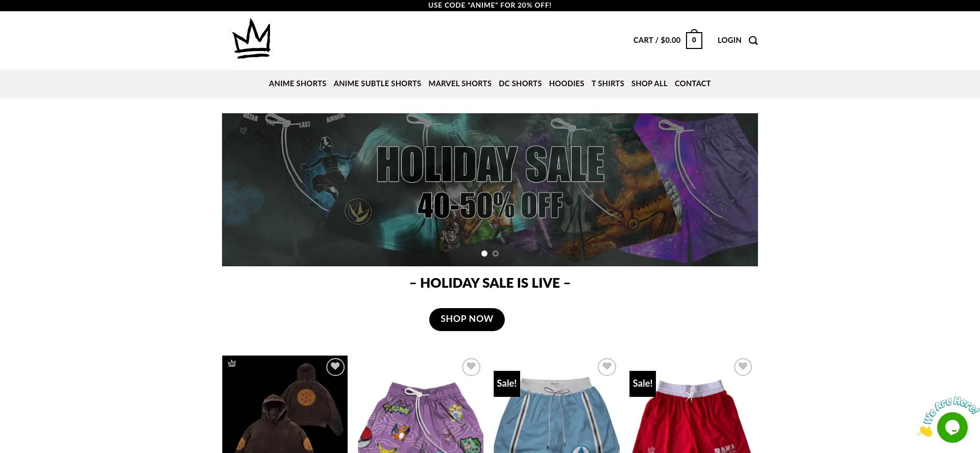The height and width of the screenshot is (453, 980).
Task: Open the green live chat bubble
Action: click(x=952, y=427)
